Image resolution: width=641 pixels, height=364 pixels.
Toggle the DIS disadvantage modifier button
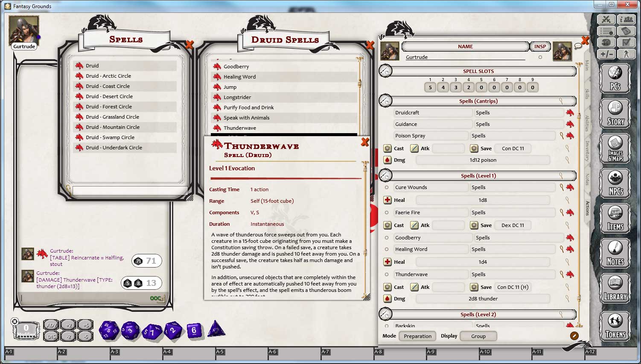click(51, 337)
